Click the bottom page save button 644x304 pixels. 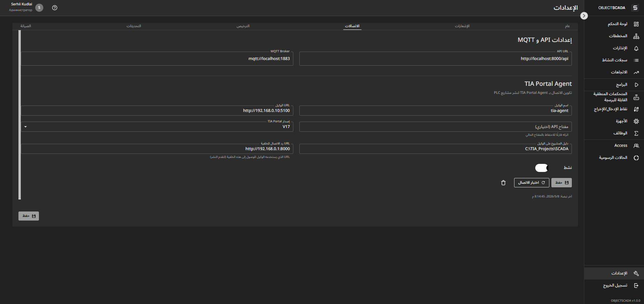click(x=29, y=216)
